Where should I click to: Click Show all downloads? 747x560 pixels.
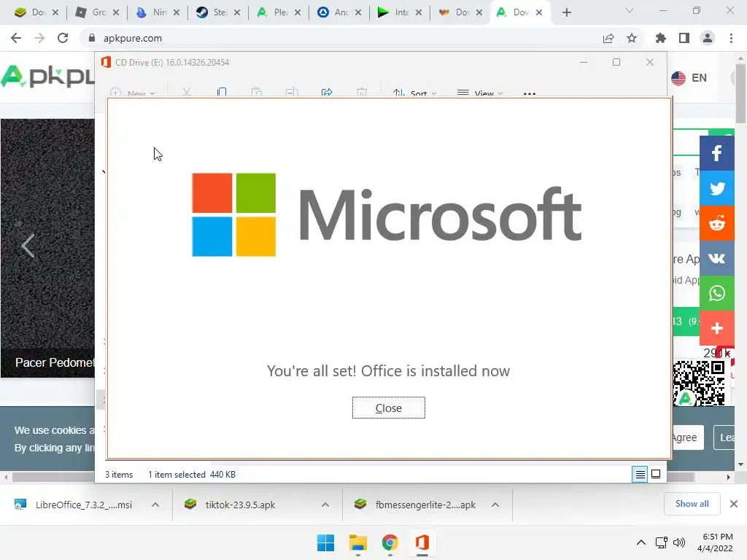pyautogui.click(x=692, y=504)
